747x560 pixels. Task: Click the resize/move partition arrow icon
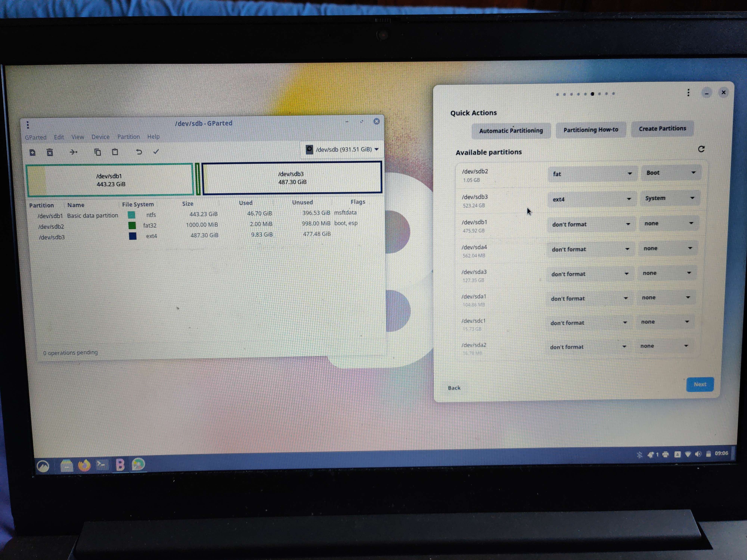coord(73,152)
